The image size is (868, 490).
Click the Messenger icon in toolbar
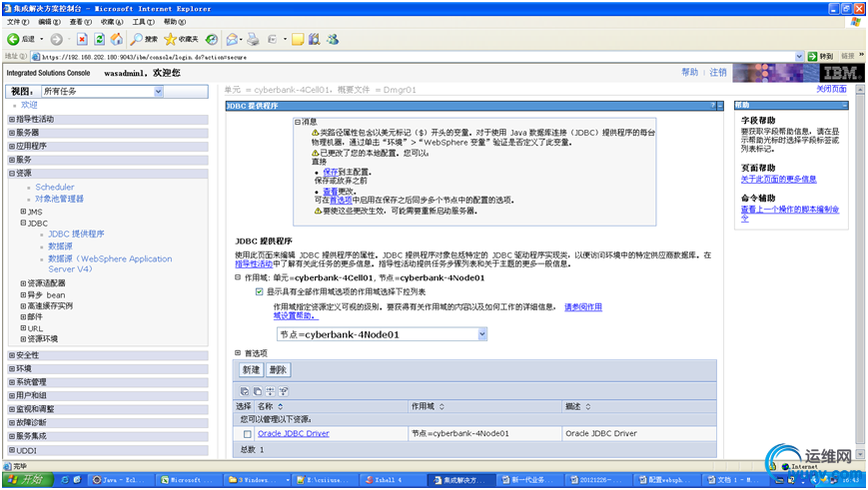pyautogui.click(x=333, y=39)
